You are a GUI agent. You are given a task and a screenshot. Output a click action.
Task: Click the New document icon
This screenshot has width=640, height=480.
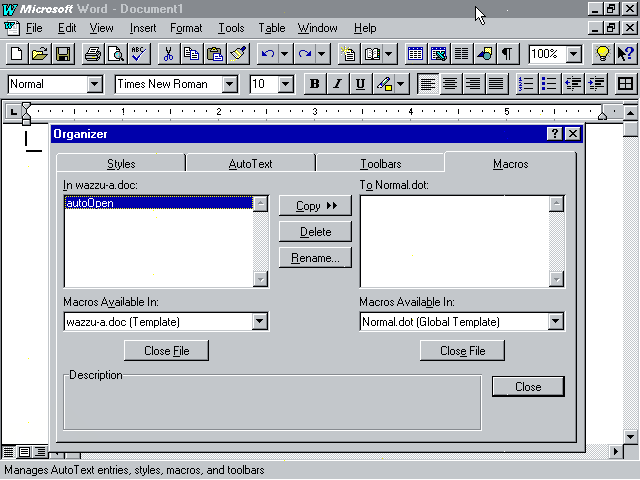click(17, 54)
